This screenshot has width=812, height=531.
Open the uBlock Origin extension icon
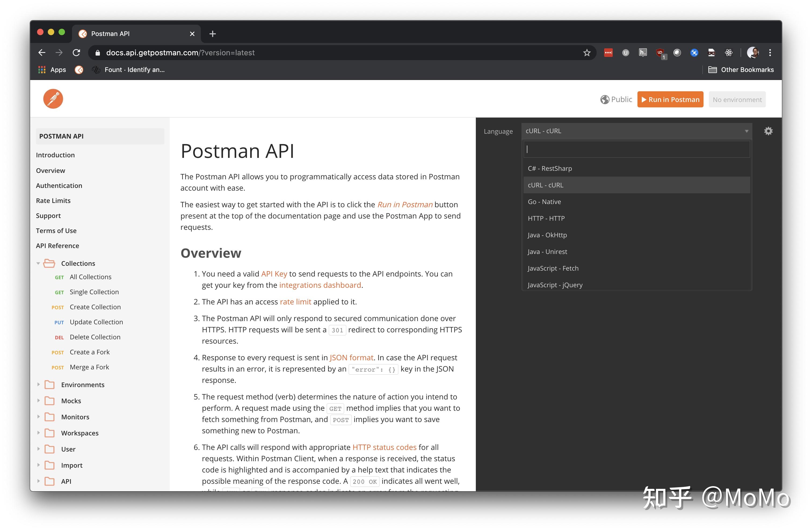(660, 53)
